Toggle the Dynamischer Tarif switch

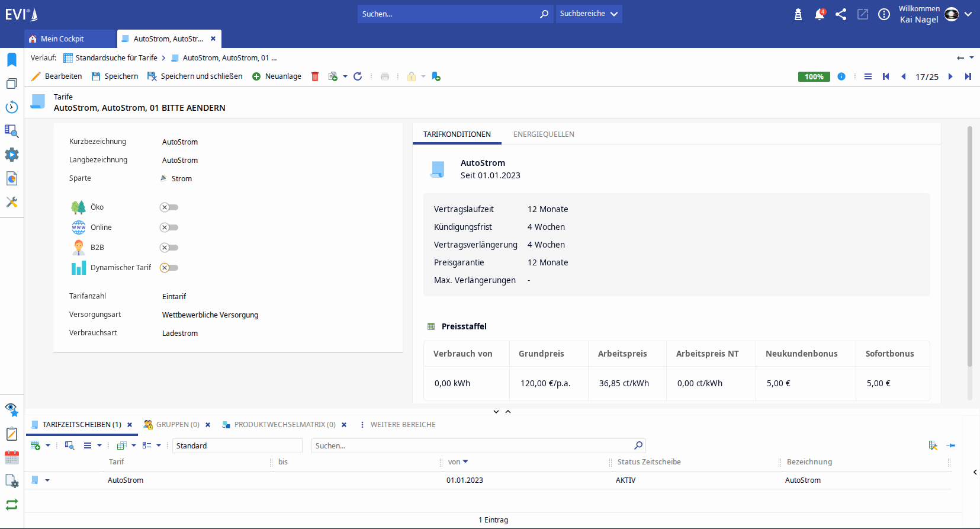169,268
